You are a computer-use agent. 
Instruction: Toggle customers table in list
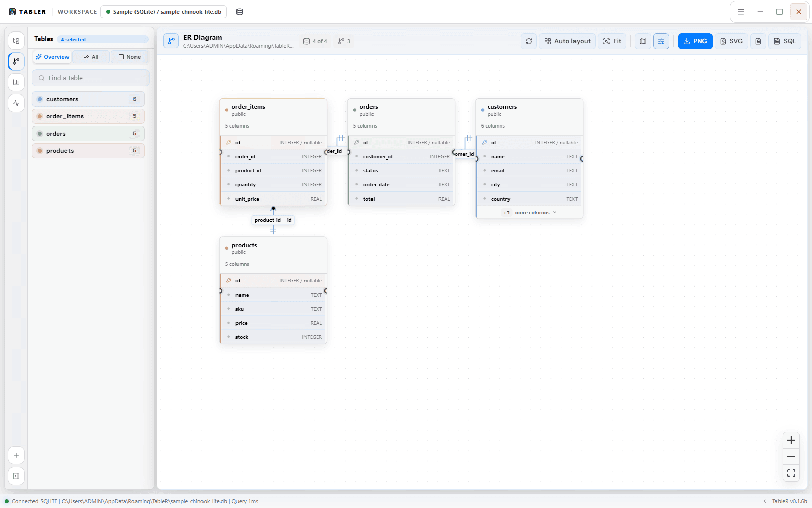click(88, 99)
